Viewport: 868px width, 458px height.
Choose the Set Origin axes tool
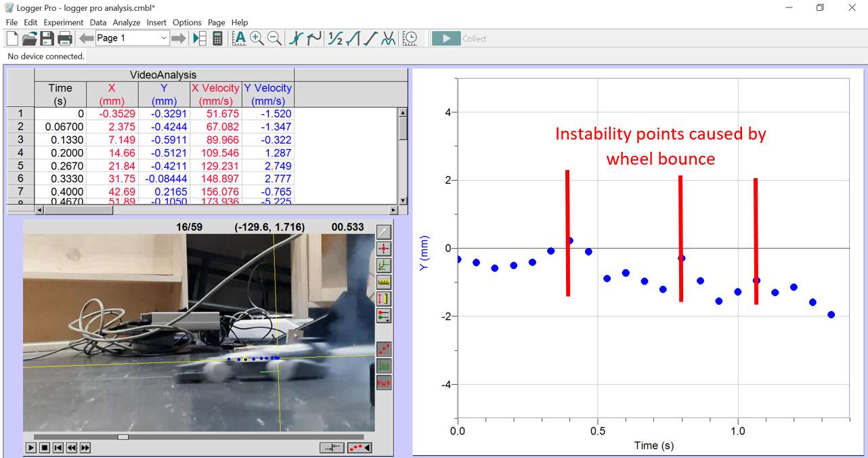(383, 265)
